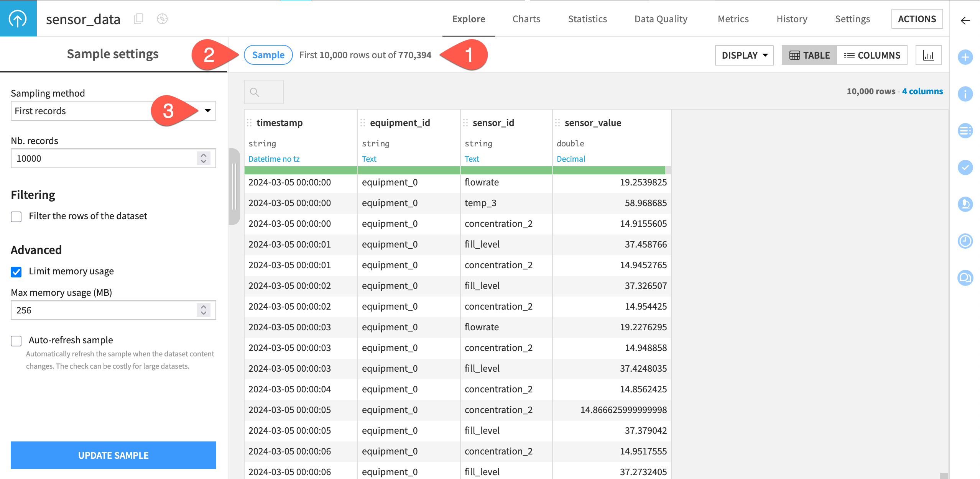
Task: Open the DISPLAY dropdown
Action: click(x=743, y=55)
